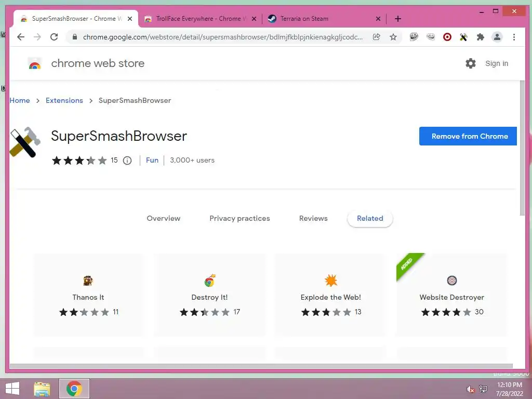The height and width of the screenshot is (399, 532).
Task: Click Sign in
Action: point(496,63)
